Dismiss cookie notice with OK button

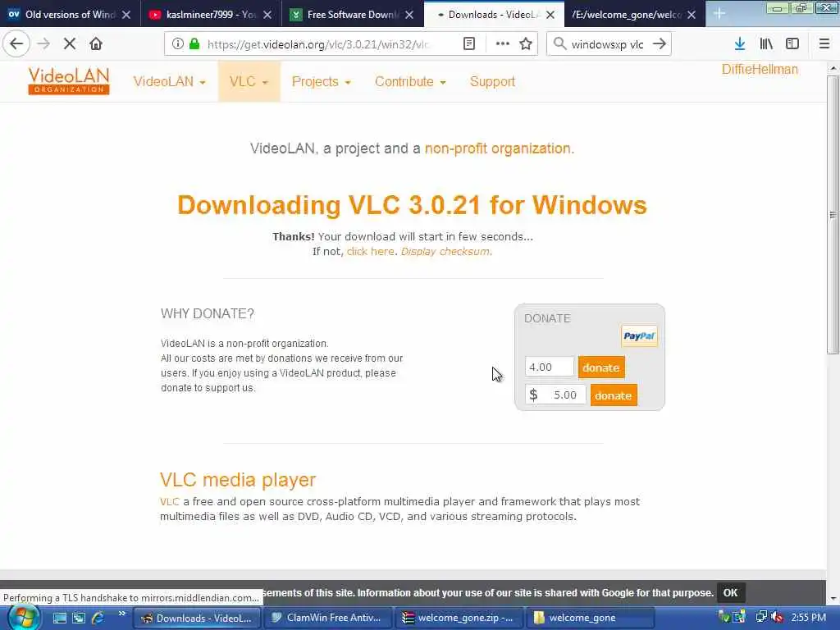(730, 592)
